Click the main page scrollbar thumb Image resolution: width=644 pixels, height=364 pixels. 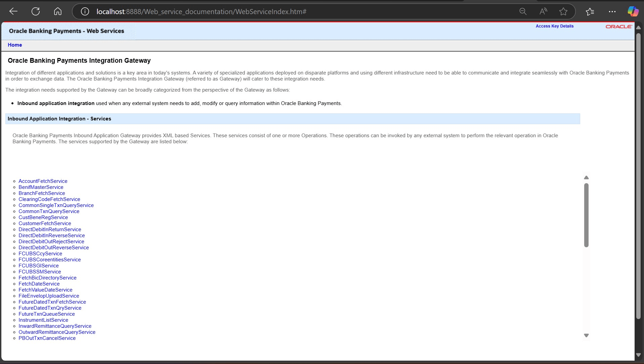point(639,176)
